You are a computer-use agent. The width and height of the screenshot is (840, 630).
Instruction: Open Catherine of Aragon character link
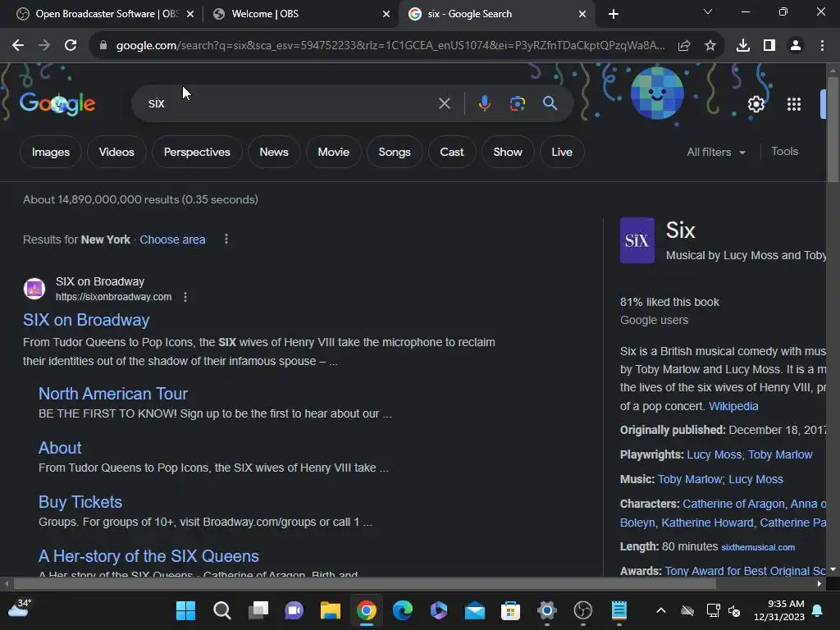(733, 504)
